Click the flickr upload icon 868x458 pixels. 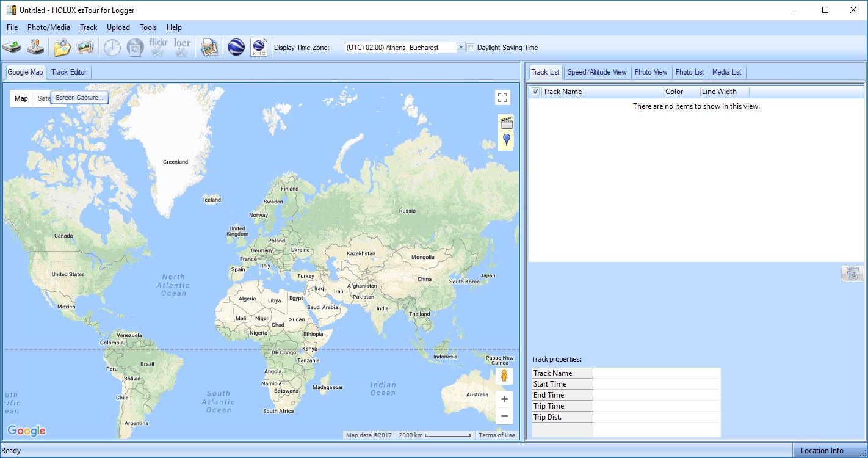pyautogui.click(x=158, y=47)
